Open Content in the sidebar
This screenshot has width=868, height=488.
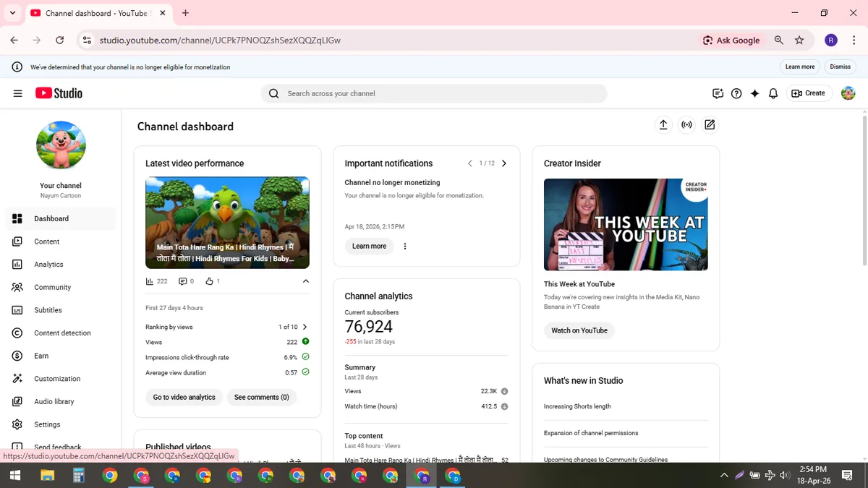tap(61, 241)
